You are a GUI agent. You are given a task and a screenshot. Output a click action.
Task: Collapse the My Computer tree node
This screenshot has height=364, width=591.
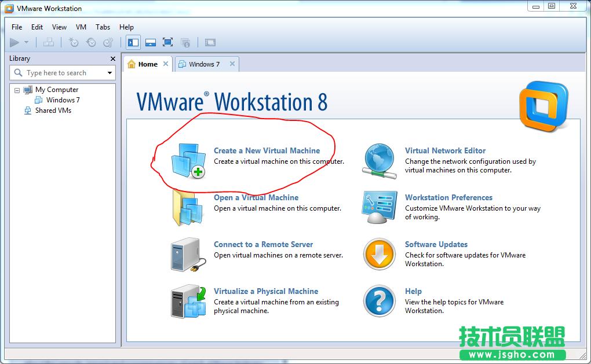click(17, 90)
